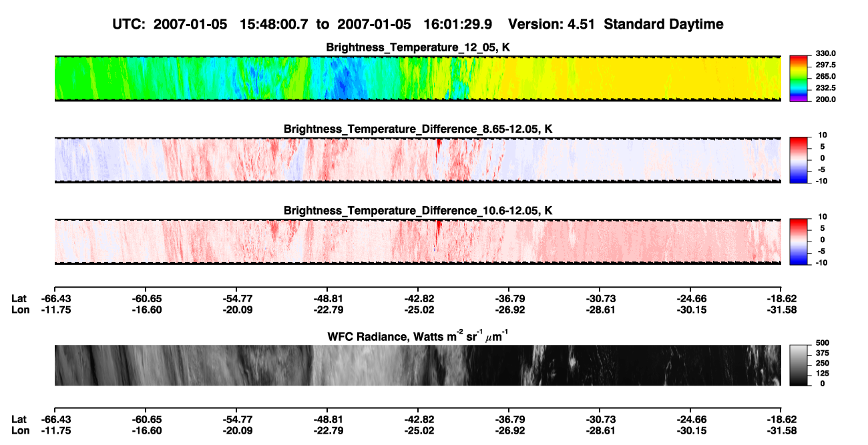Viewport: 868px width, 445px height.
Task: Click the '200.0' colorbar tick label
Action: point(826,99)
